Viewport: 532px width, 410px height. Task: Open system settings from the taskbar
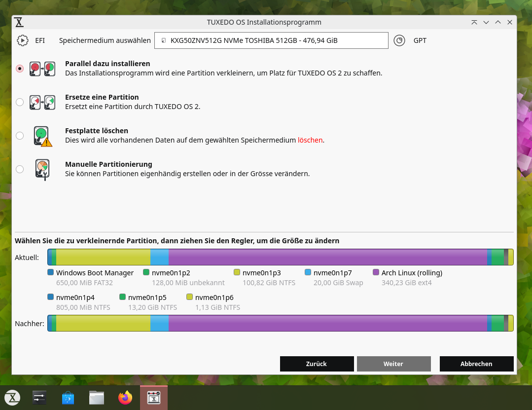coord(39,398)
